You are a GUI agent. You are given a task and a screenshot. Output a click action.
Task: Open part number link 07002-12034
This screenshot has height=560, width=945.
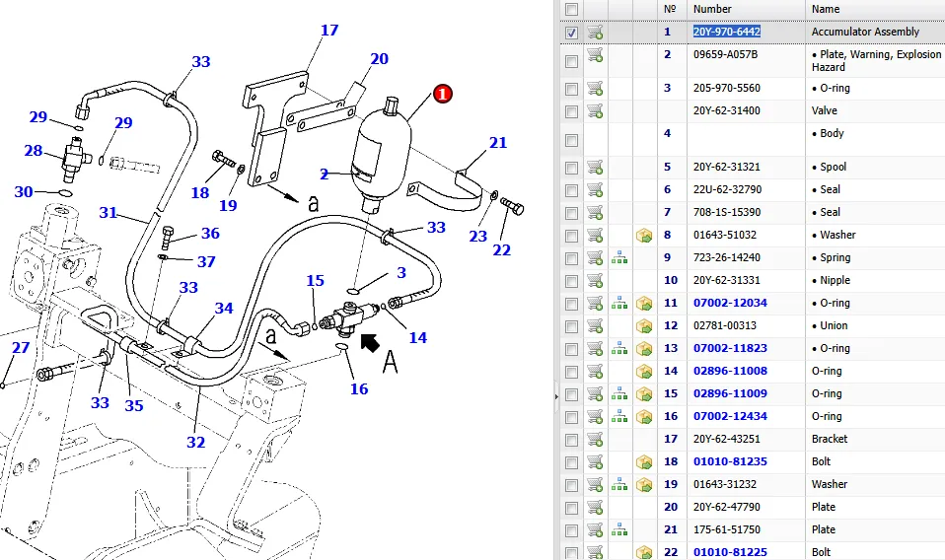729,304
